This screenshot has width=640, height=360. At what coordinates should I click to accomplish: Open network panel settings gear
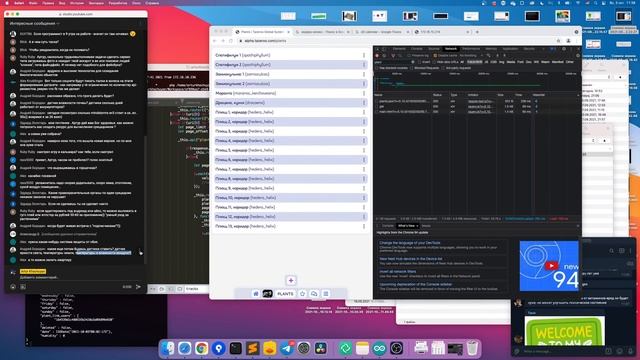(578, 56)
